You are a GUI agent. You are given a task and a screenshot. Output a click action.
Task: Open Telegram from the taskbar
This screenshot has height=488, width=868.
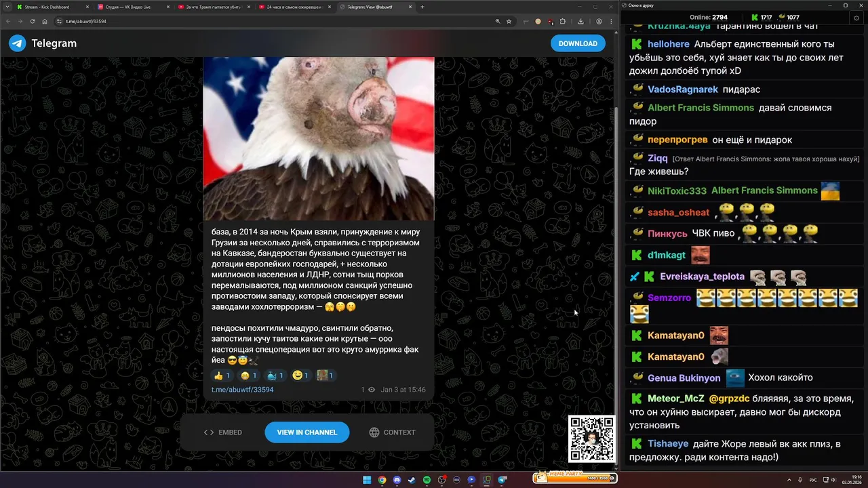(502, 480)
